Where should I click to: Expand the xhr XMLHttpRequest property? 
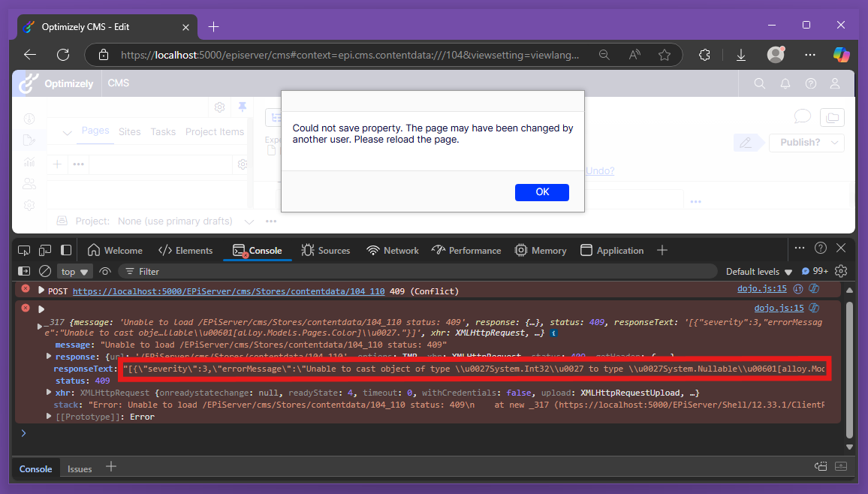(x=49, y=392)
